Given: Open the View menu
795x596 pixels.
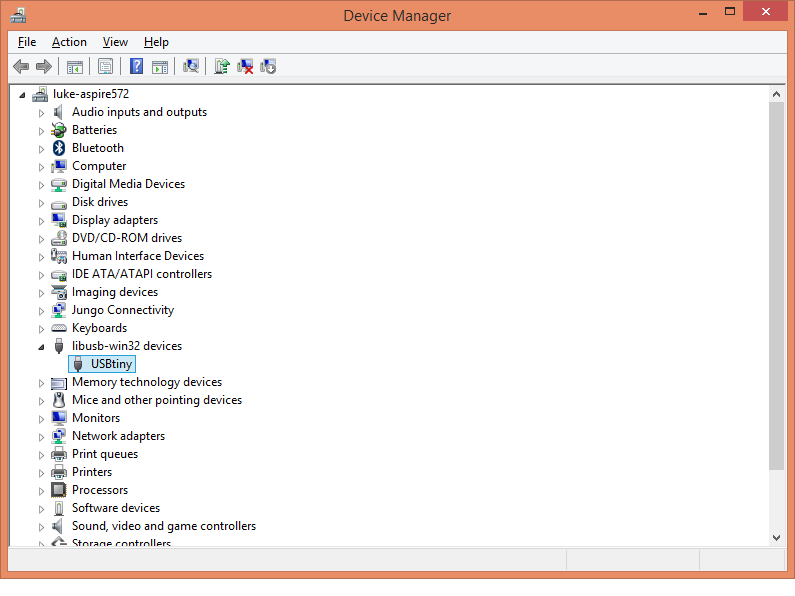Looking at the screenshot, I should pos(115,42).
